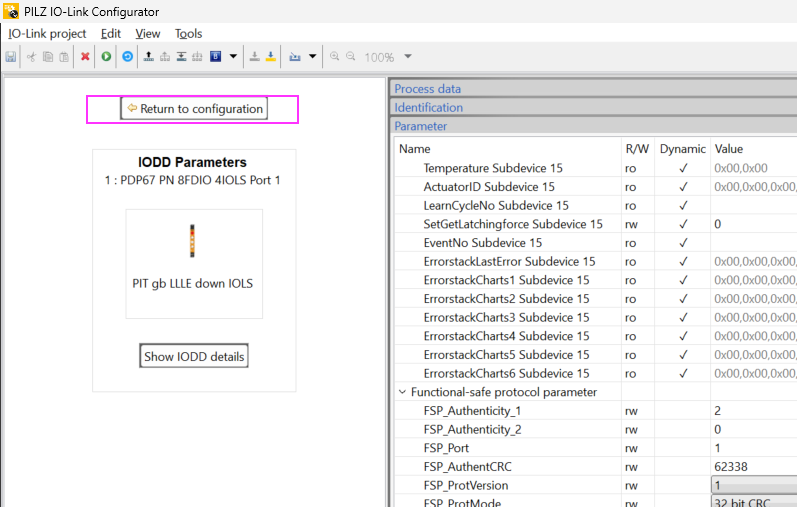The image size is (797, 507).
Task: Open FSP_ProtMode 32 bit CRC dropdown
Action: pyautogui.click(x=754, y=502)
